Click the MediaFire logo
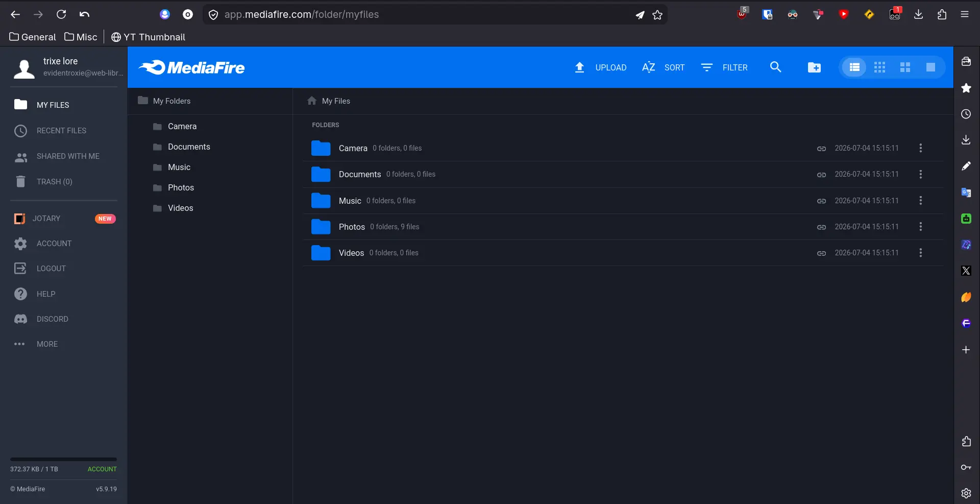The image size is (980, 504). pyautogui.click(x=191, y=67)
